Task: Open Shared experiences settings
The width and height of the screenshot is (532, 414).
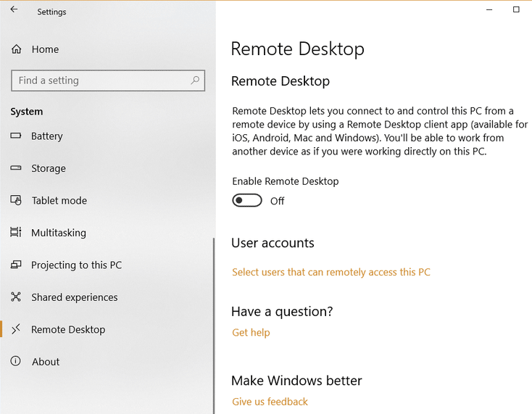Action: pyautogui.click(x=75, y=297)
